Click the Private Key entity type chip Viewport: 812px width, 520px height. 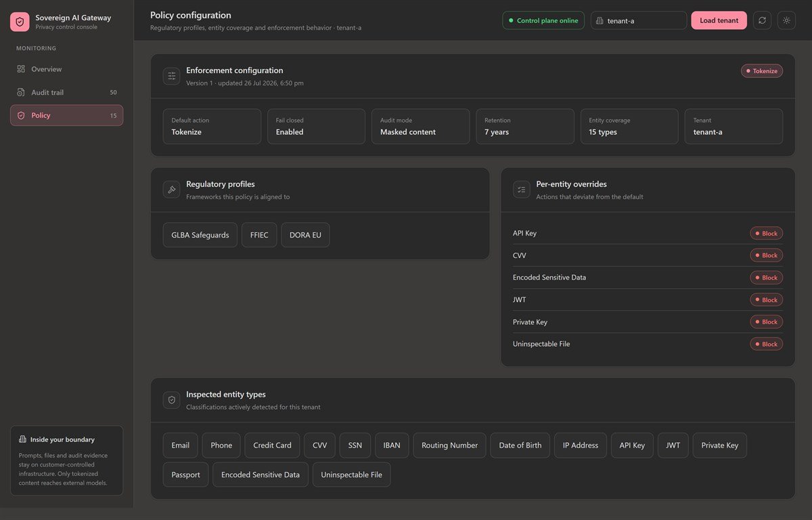720,446
